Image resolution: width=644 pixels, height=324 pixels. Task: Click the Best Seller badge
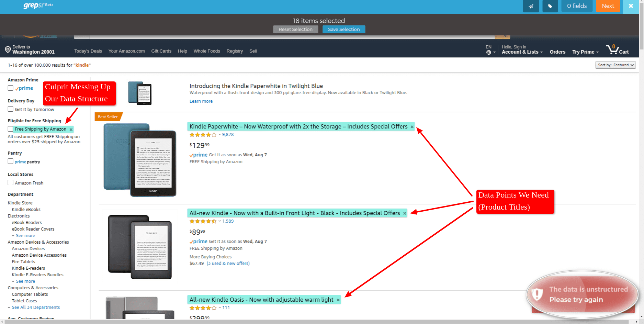coord(108,117)
